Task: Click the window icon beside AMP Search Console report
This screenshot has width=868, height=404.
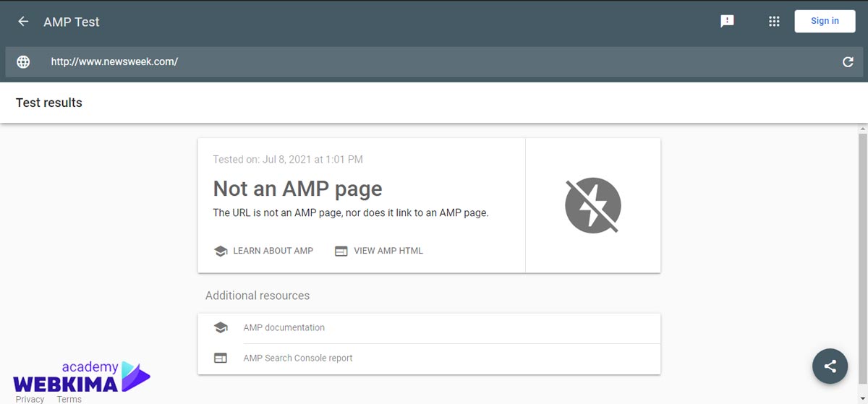Action: point(221,358)
